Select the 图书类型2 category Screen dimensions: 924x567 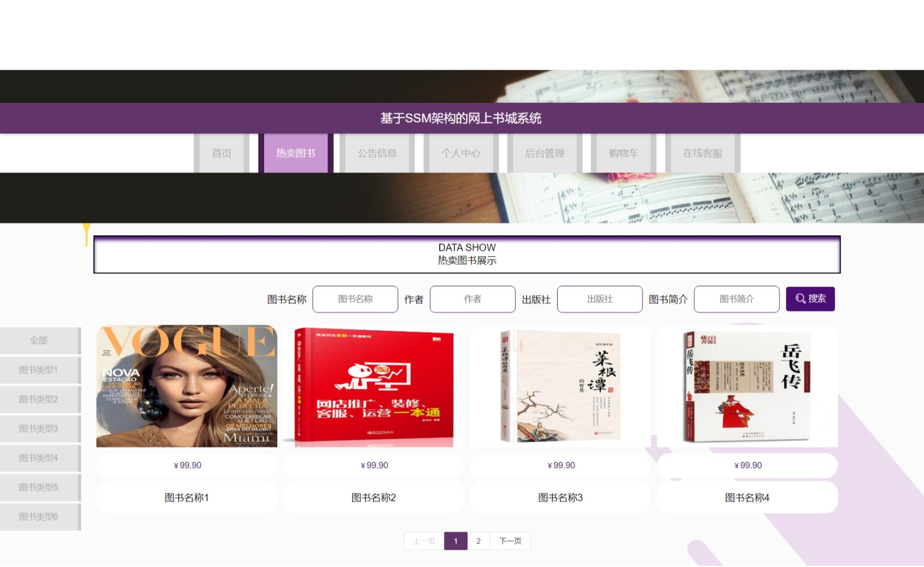click(x=40, y=399)
